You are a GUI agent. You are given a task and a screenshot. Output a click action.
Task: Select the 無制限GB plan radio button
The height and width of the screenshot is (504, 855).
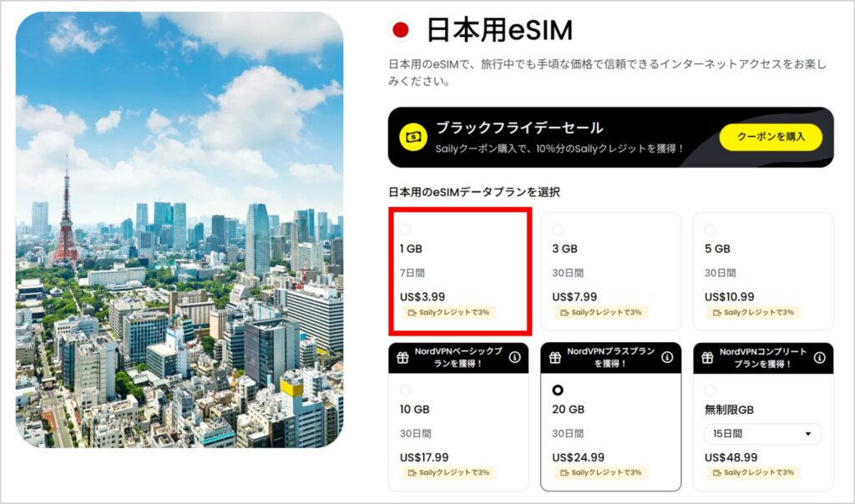tap(709, 390)
